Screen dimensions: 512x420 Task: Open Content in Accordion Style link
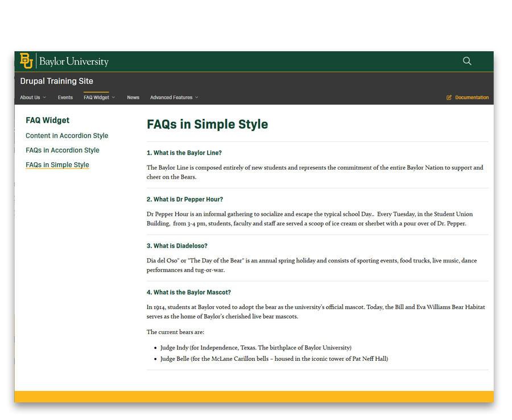coord(67,135)
